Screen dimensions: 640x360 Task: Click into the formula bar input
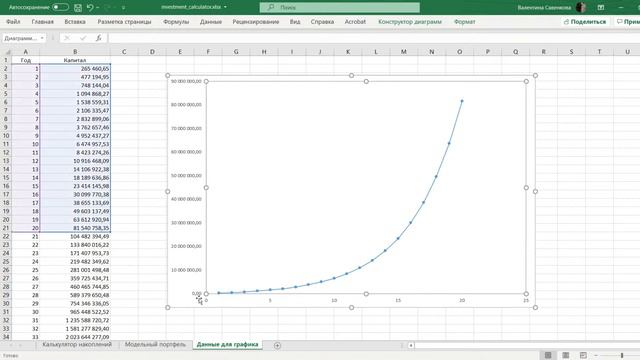pyautogui.click(x=373, y=38)
